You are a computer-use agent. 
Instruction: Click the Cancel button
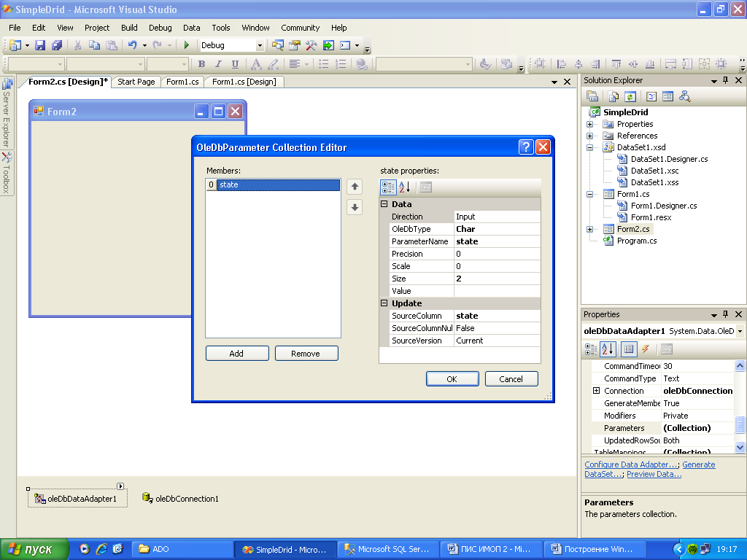[511, 378]
